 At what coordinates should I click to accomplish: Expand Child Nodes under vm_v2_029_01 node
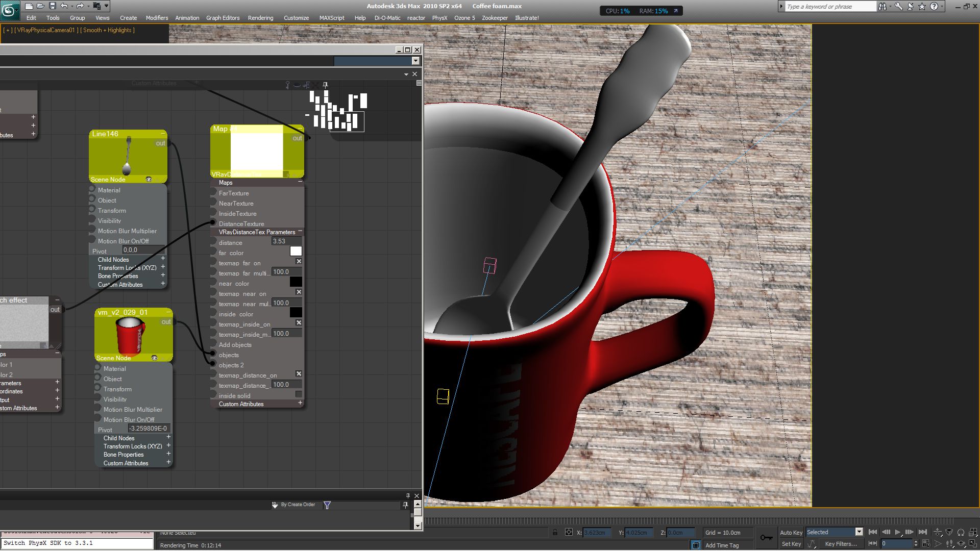168,438
